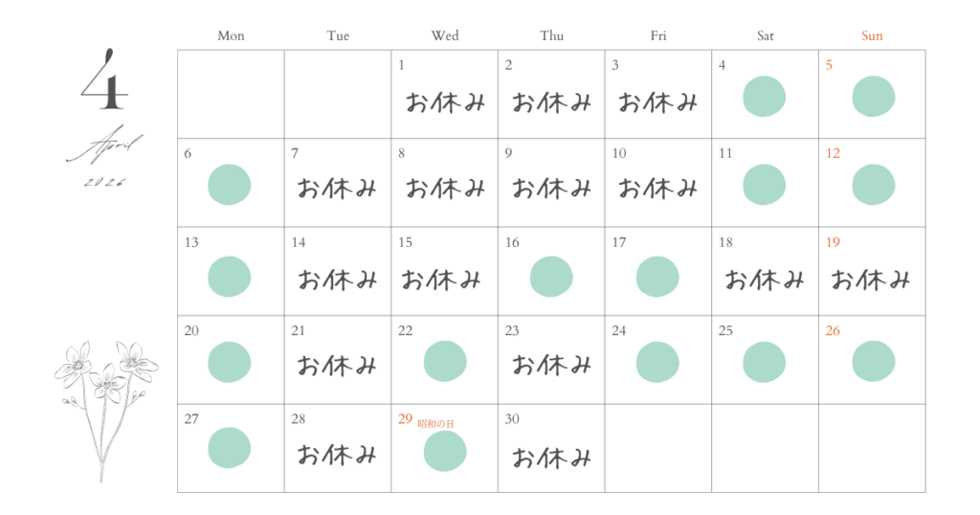
Task: Click the orange Sun column header
Action: click(x=872, y=35)
